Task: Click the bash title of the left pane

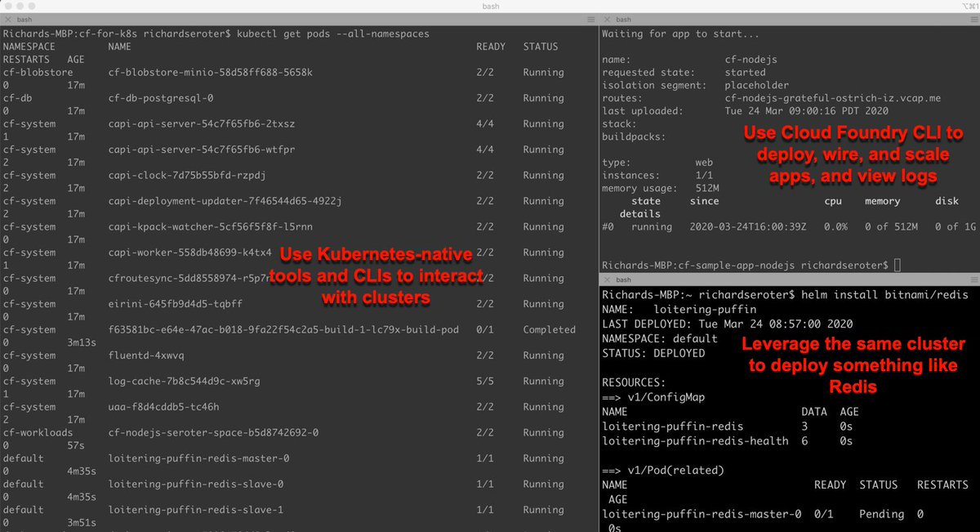Action: (x=25, y=20)
